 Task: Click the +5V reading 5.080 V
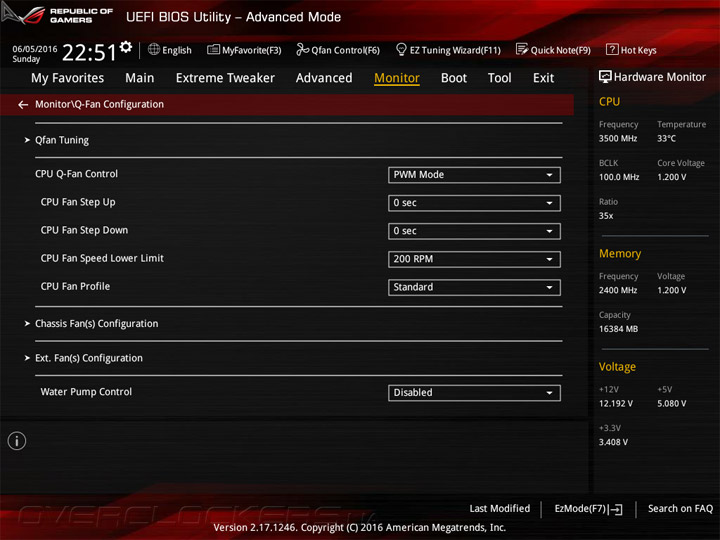point(671,404)
